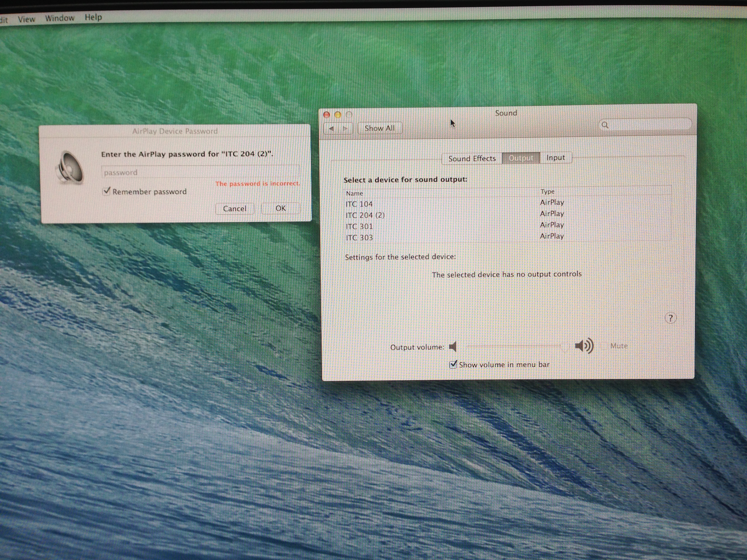The height and width of the screenshot is (560, 747).
Task: Click the forward arrow in Sound toolbar
Action: pyautogui.click(x=345, y=129)
